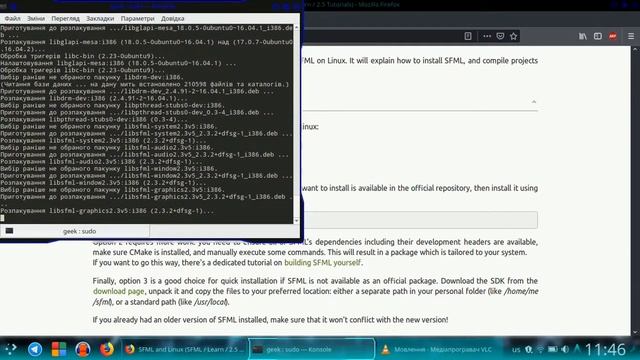Open the Параметри menu in Konsole
This screenshot has height=360, width=640.
pyautogui.click(x=138, y=18)
